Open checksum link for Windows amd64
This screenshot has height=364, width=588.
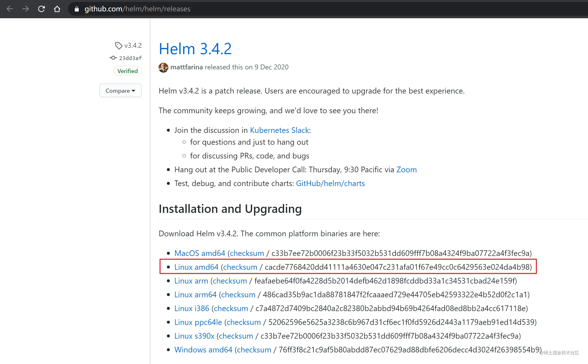tap(254, 350)
